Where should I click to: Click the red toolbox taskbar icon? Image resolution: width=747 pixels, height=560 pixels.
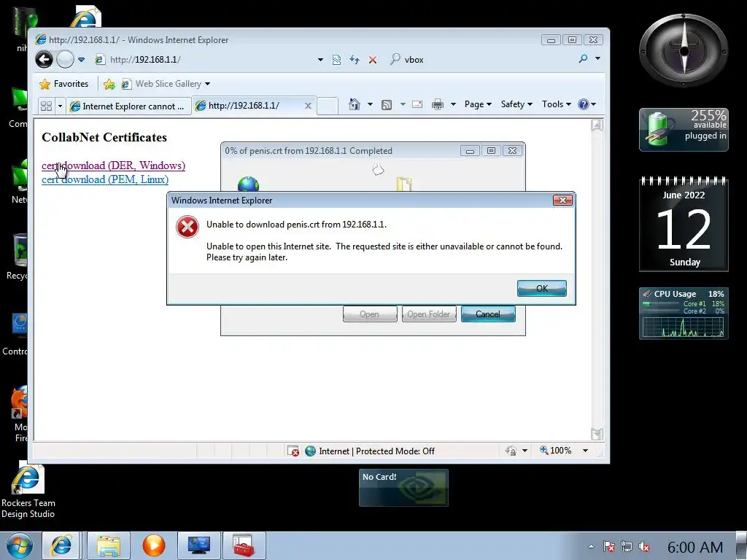[244, 545]
